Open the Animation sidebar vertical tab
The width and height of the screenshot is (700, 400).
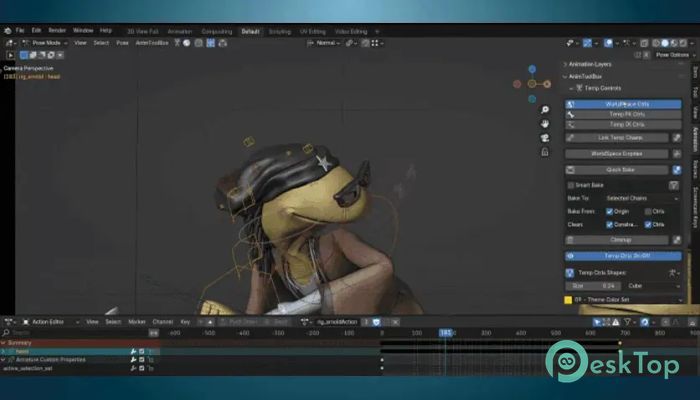[x=695, y=139]
